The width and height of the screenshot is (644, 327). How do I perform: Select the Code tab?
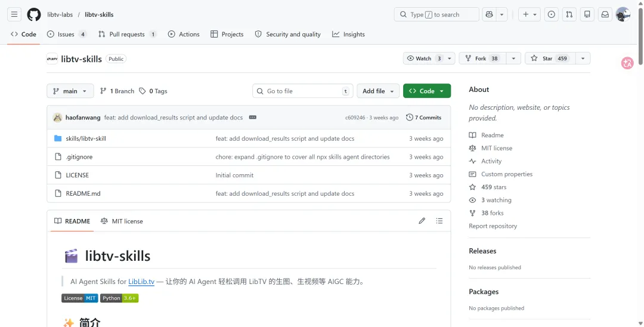pyautogui.click(x=23, y=34)
